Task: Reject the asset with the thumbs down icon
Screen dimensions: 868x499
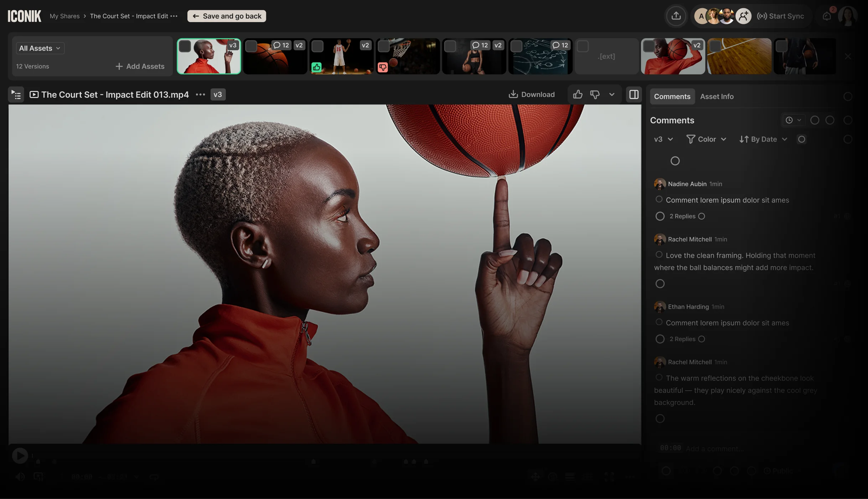Action: (x=594, y=94)
